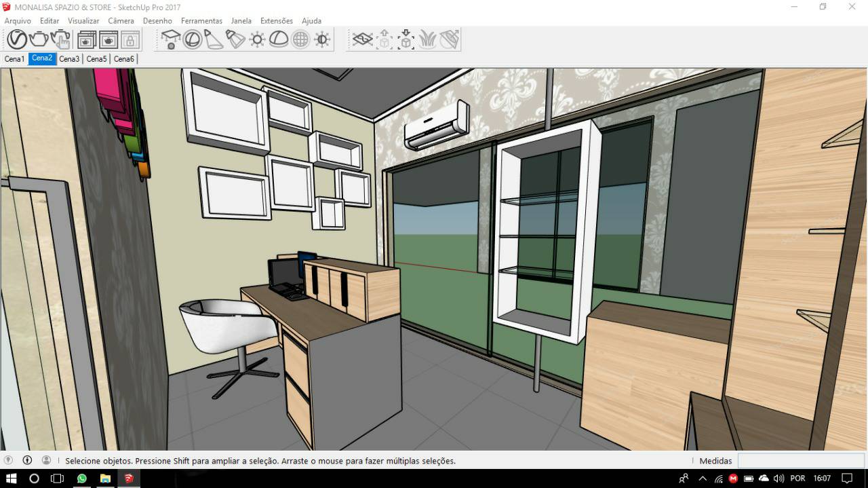The width and height of the screenshot is (868, 488).
Task: Click the V-Ray Render teapot icon
Action: tap(39, 39)
